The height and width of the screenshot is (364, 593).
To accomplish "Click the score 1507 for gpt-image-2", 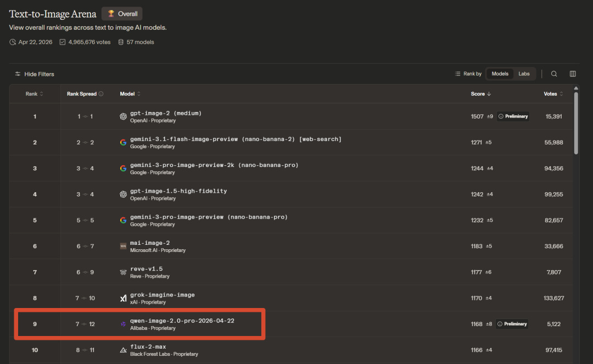I will point(477,116).
